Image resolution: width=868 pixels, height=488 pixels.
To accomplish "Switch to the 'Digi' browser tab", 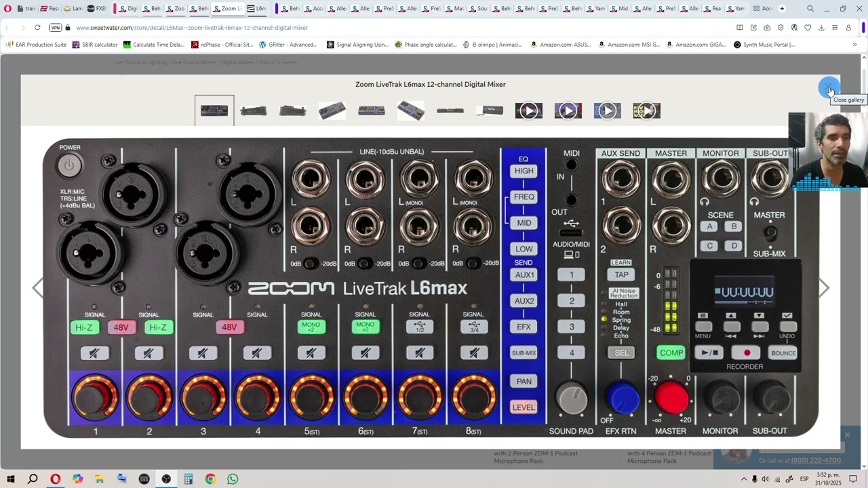I will (127, 9).
